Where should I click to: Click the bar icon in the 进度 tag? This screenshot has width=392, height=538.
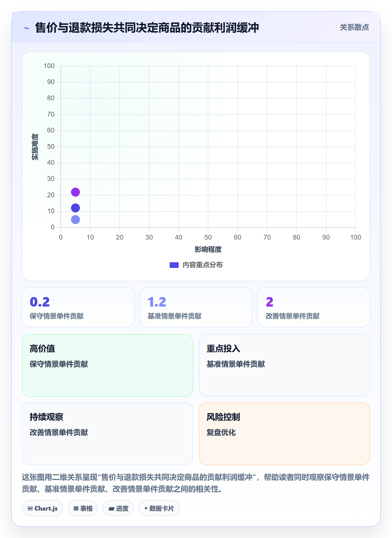[111, 509]
